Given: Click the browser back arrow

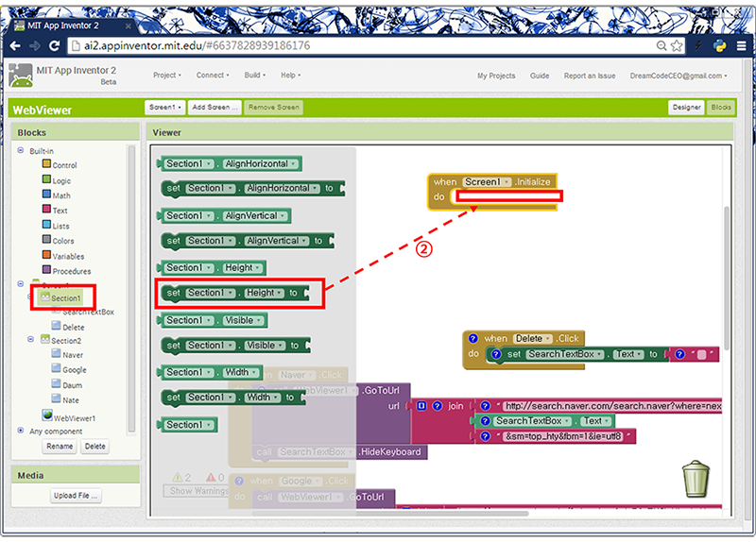Looking at the screenshot, I should coord(15,45).
